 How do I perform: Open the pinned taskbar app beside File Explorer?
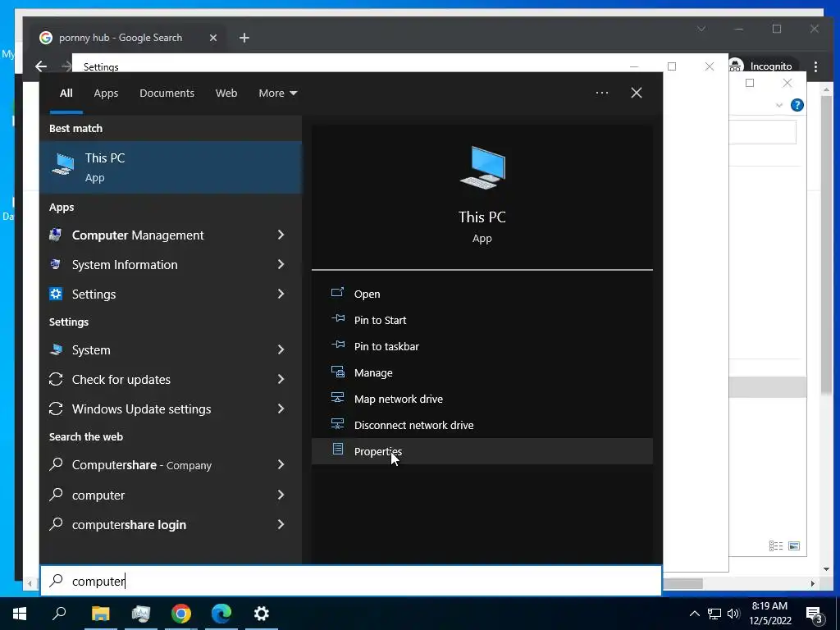pos(141,614)
